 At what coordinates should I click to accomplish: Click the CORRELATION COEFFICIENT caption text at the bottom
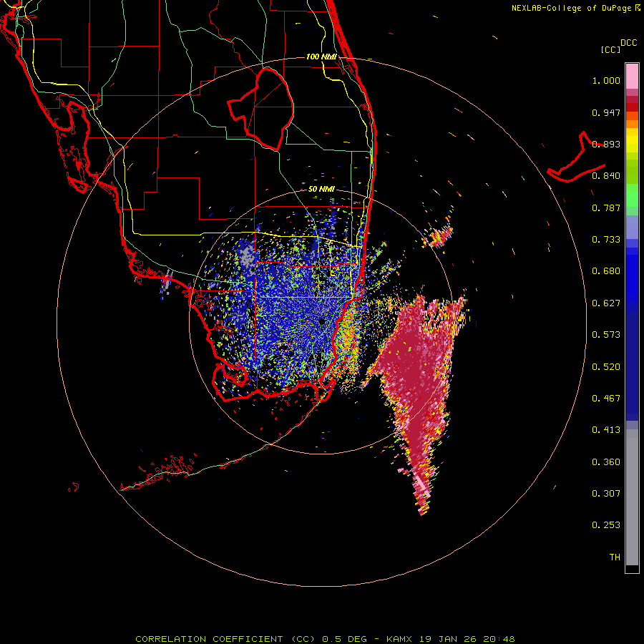325,639
